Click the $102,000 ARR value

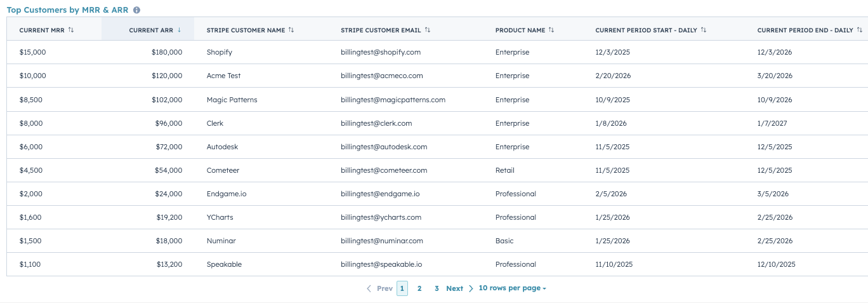pyautogui.click(x=167, y=100)
